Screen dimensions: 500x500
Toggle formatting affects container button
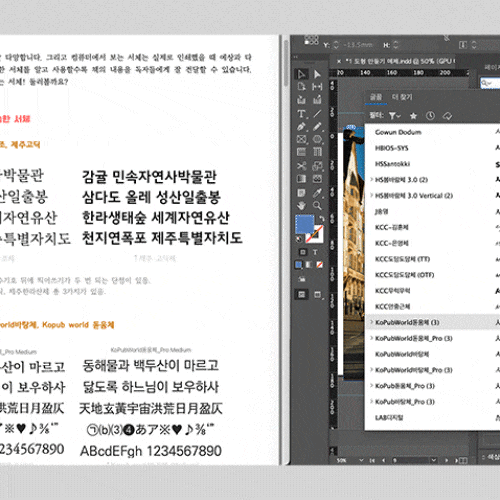[303, 252]
